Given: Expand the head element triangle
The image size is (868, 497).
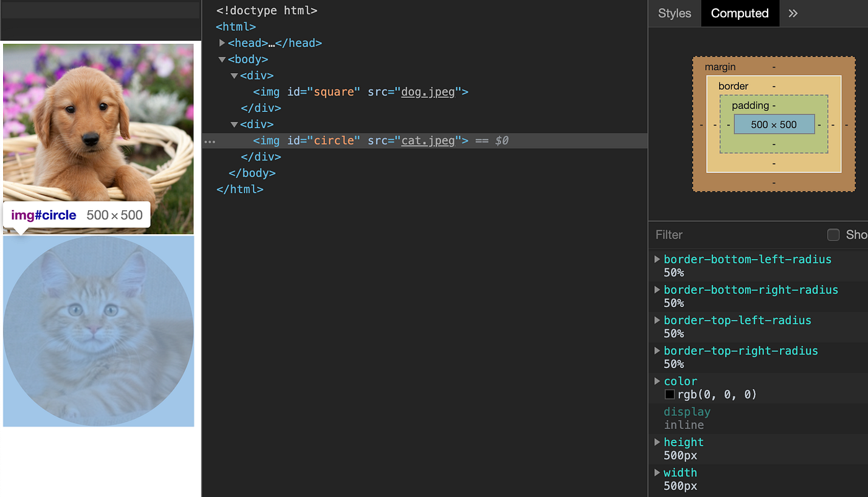Looking at the screenshot, I should tap(223, 43).
